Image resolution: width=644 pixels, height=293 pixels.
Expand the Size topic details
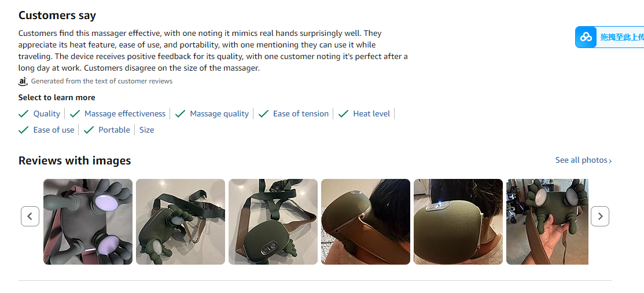tap(147, 130)
